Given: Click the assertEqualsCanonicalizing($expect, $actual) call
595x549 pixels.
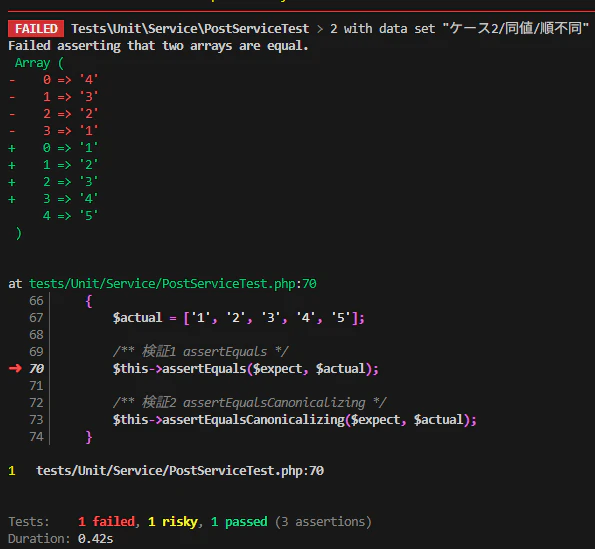Looking at the screenshot, I should pos(294,420).
